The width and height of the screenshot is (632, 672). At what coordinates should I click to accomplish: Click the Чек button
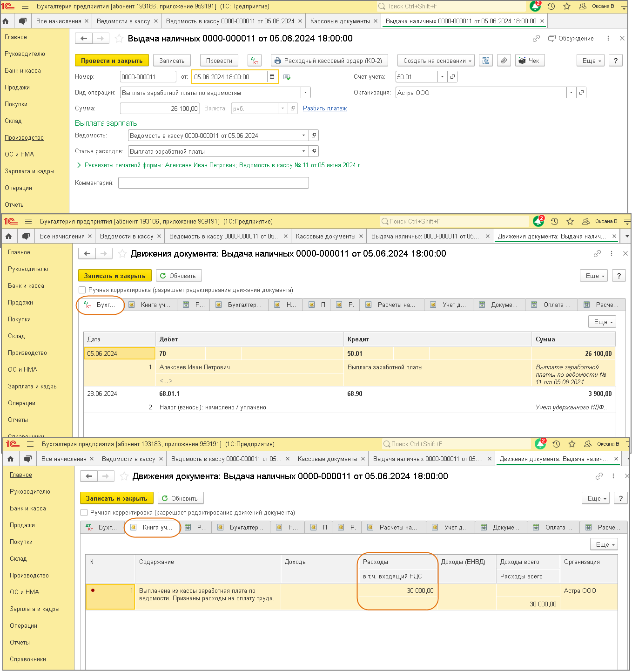coord(530,61)
